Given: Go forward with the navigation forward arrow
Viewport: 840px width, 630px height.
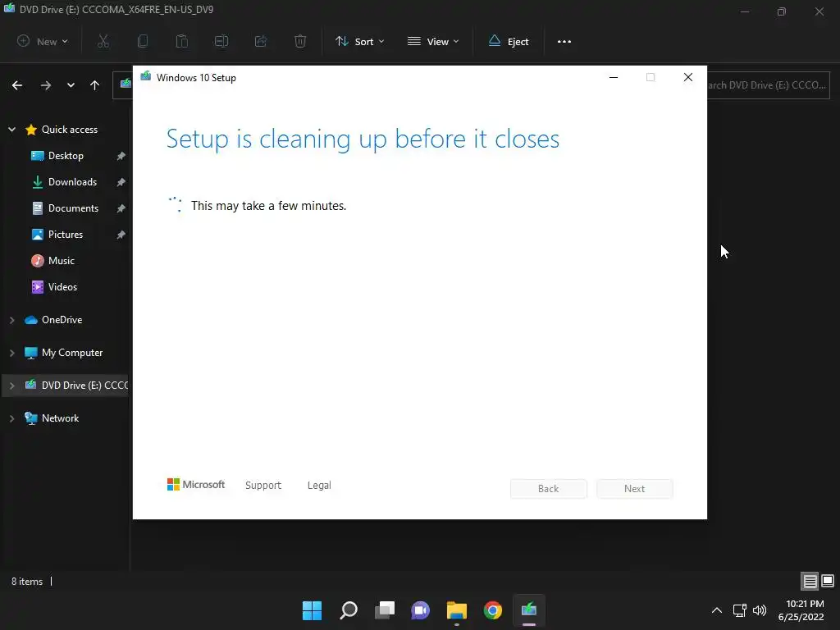Looking at the screenshot, I should pyautogui.click(x=46, y=85).
